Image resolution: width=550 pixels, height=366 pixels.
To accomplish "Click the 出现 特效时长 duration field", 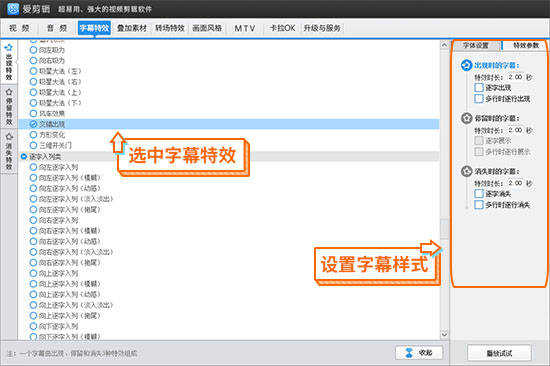I will 515,77.
